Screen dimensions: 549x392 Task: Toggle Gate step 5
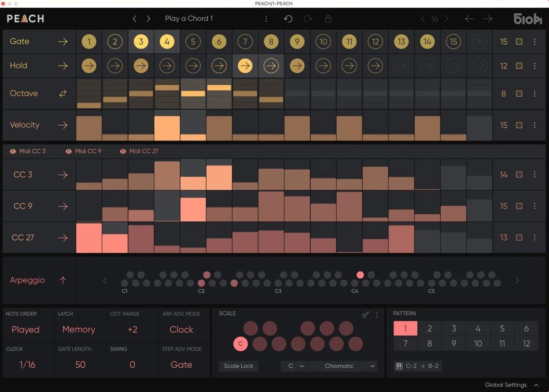click(193, 42)
